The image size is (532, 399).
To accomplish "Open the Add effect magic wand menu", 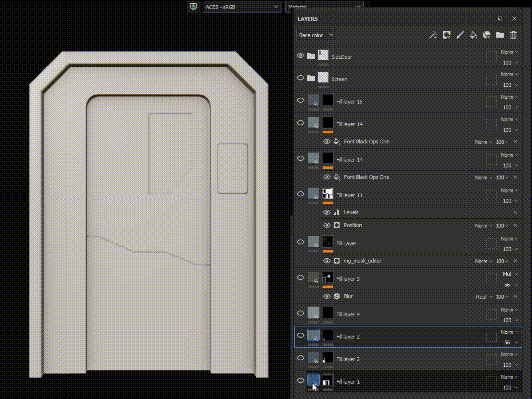I will [433, 35].
